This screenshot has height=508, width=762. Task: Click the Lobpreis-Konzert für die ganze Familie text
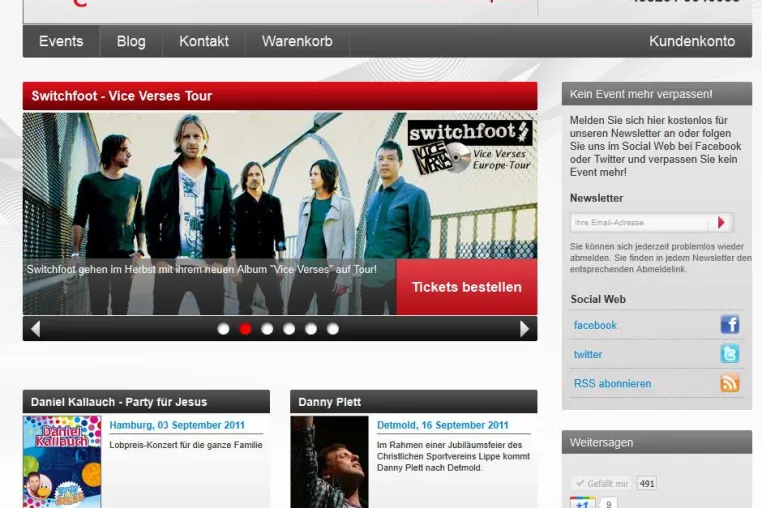pos(186,445)
